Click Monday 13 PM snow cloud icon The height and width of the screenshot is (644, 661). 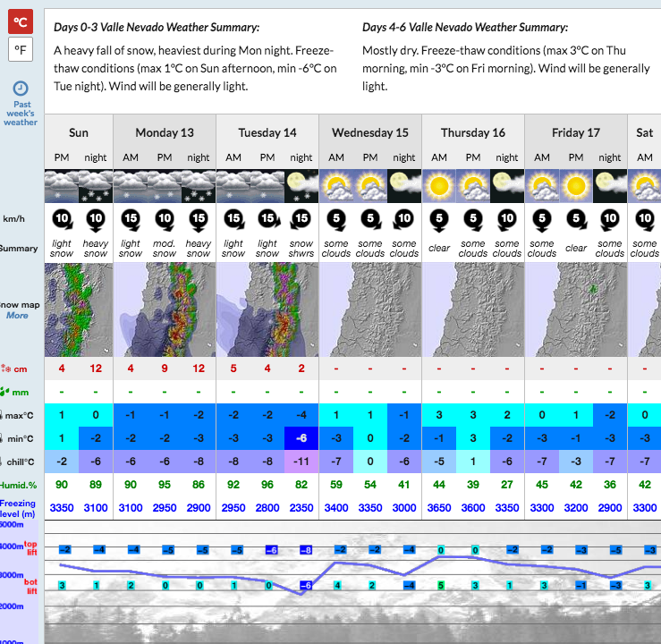pos(165,186)
